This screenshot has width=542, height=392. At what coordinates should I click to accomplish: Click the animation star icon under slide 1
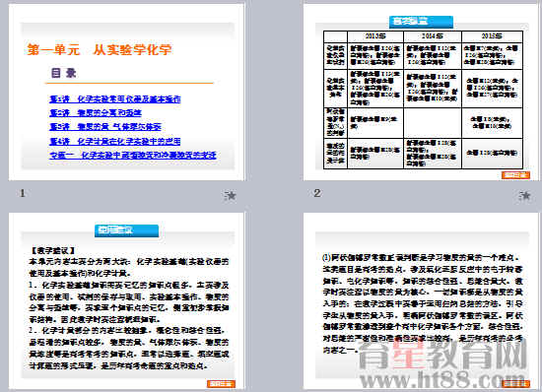point(230,196)
